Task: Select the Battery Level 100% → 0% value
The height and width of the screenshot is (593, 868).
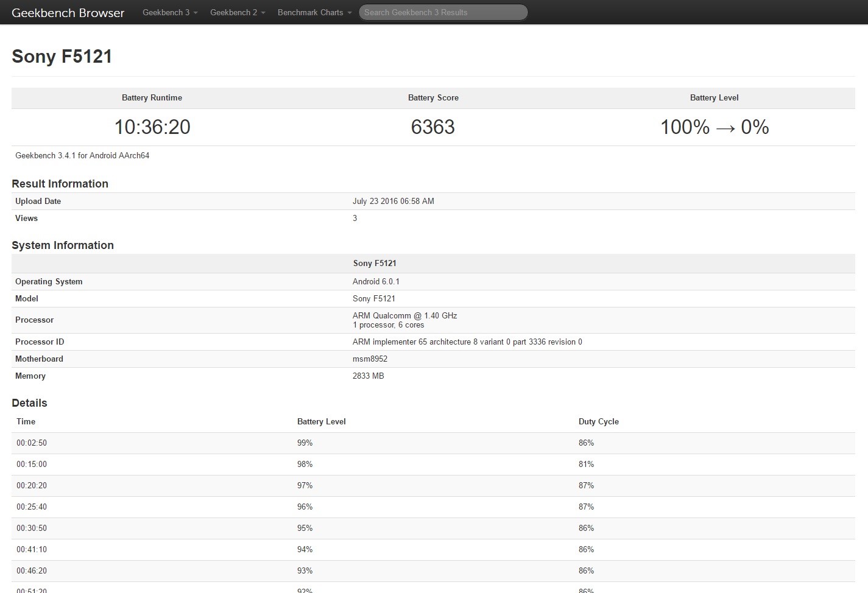Action: [x=715, y=127]
